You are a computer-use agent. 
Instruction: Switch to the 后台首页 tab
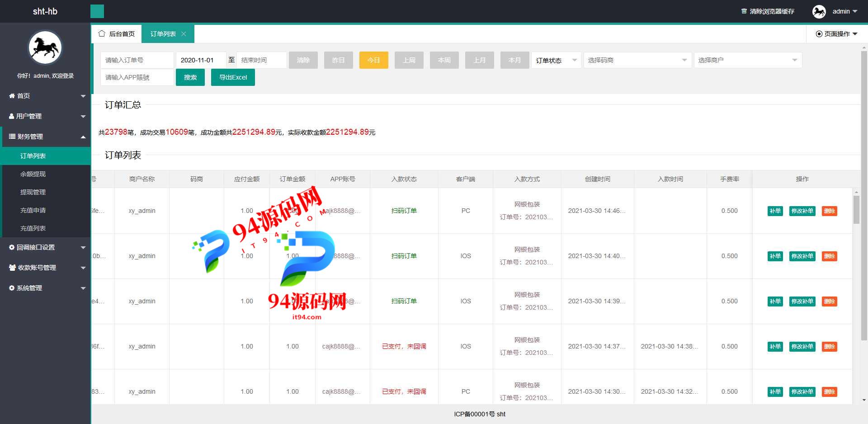(x=117, y=34)
